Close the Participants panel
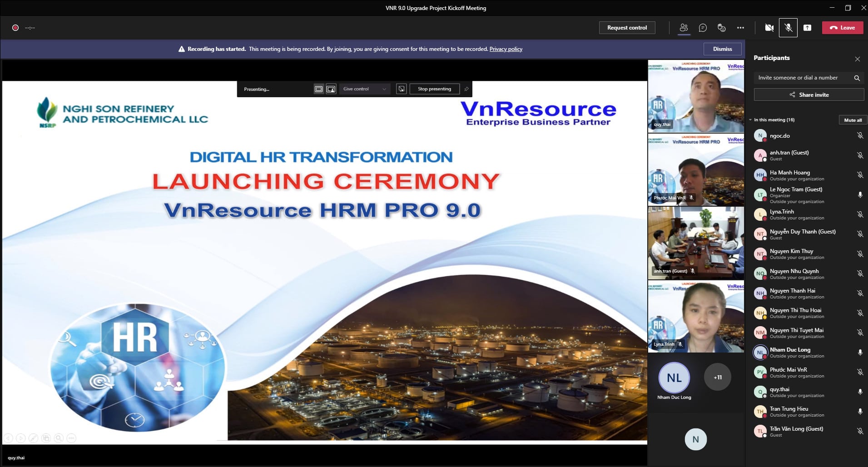Screen dimensions: 868x467 point(857,59)
